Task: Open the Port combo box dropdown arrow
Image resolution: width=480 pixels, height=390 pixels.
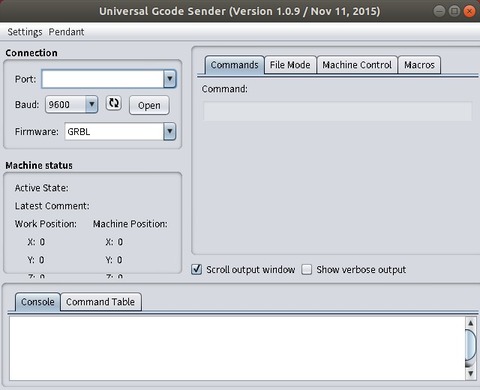Action: (170, 79)
